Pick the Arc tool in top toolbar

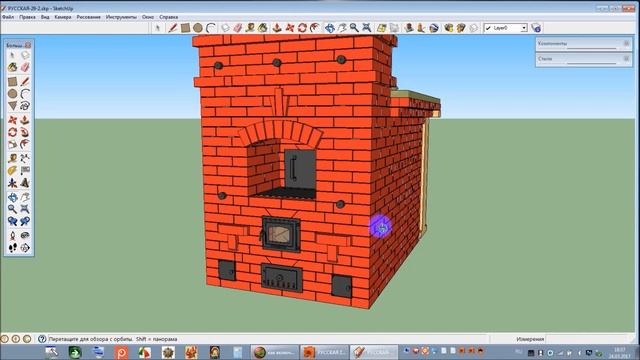211,28
